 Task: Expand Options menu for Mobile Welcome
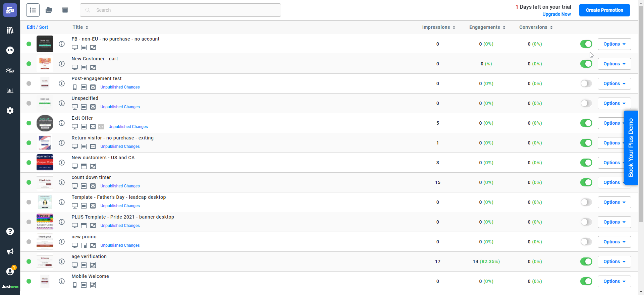(614, 281)
